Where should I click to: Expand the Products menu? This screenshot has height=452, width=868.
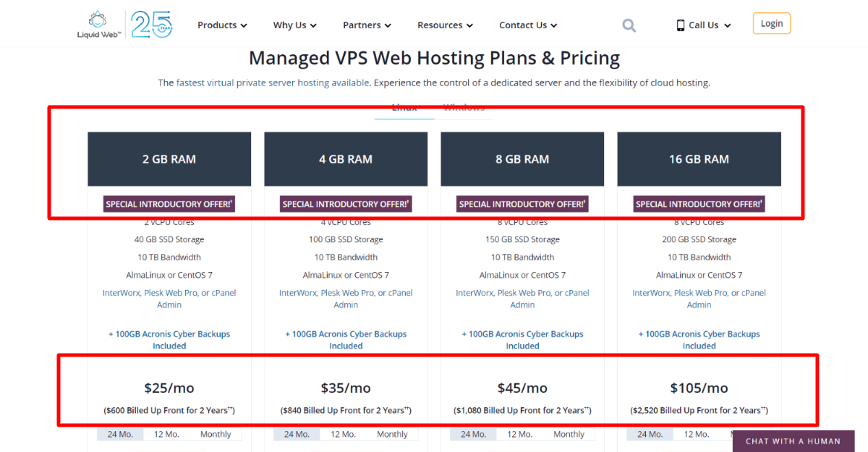pyautogui.click(x=222, y=25)
